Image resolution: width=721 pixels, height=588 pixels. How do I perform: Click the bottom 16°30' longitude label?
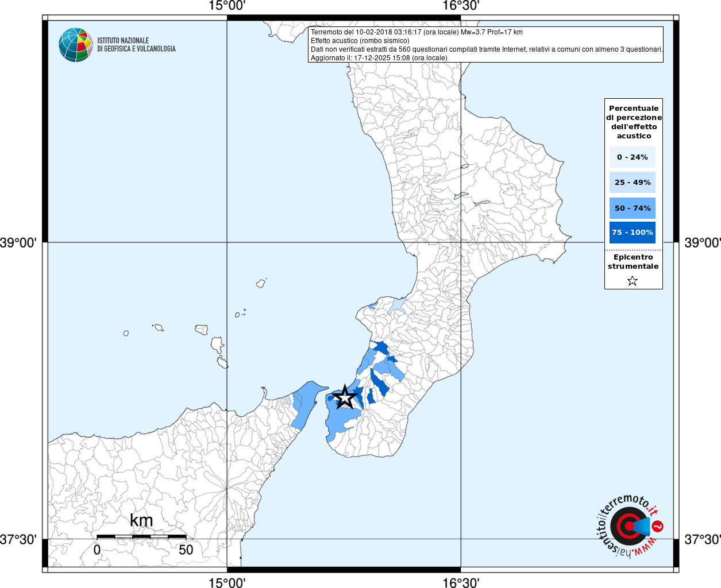click(x=461, y=583)
